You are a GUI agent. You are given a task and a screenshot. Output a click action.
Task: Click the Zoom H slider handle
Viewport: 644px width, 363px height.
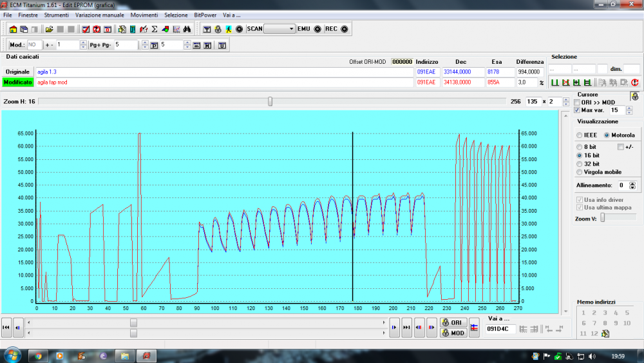[270, 101]
